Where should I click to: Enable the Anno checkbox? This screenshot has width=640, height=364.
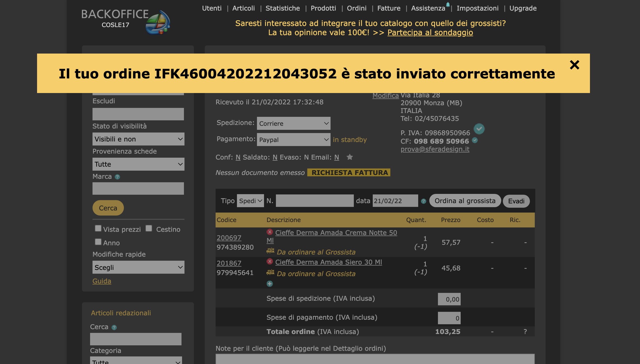tap(98, 241)
